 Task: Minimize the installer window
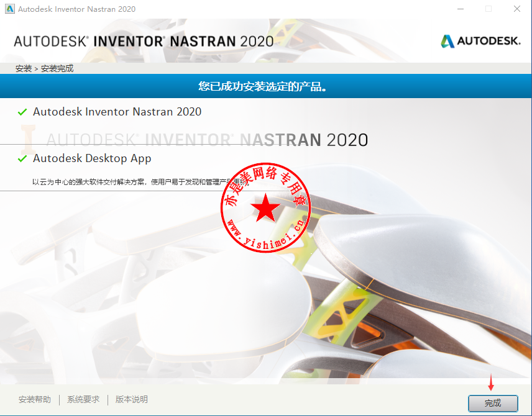coord(461,9)
